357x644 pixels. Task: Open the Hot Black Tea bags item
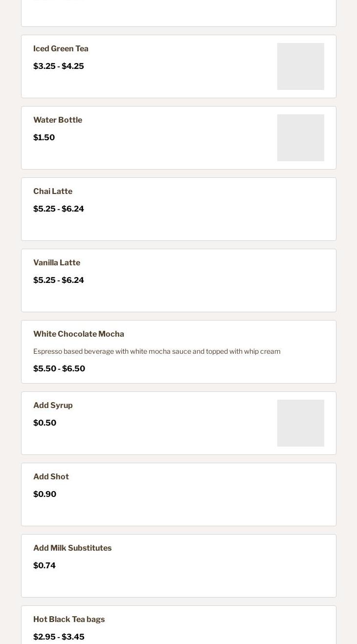tap(69, 620)
